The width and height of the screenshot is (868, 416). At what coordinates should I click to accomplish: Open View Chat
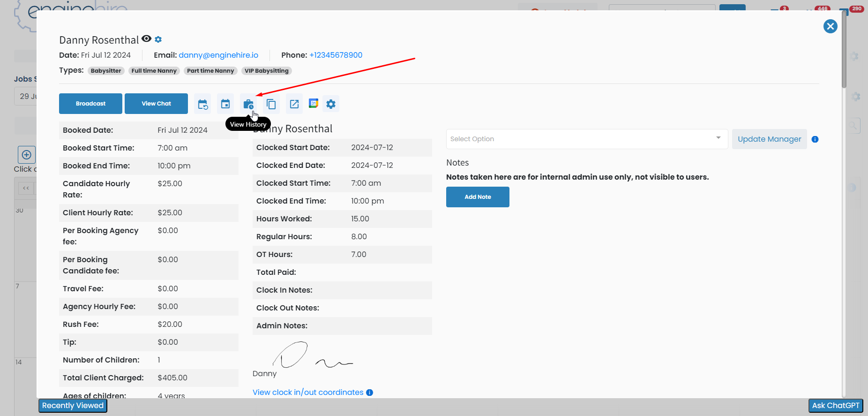[x=156, y=104]
